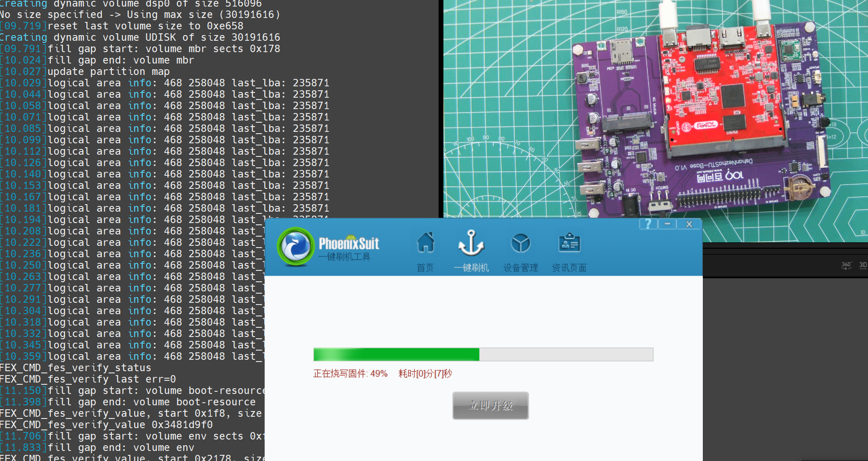
Task: Click the elapsed time text 耗时[0]分[7]秒
Action: click(425, 374)
